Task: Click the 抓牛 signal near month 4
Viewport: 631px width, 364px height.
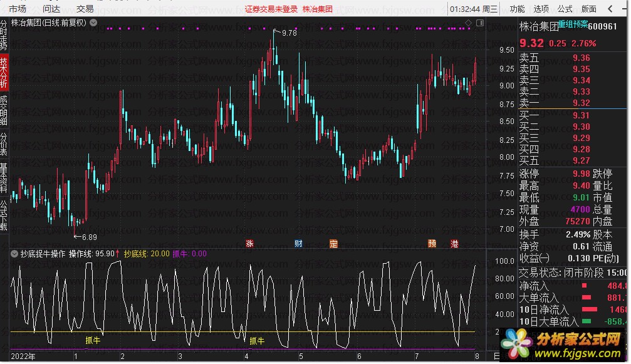Action: click(x=257, y=341)
